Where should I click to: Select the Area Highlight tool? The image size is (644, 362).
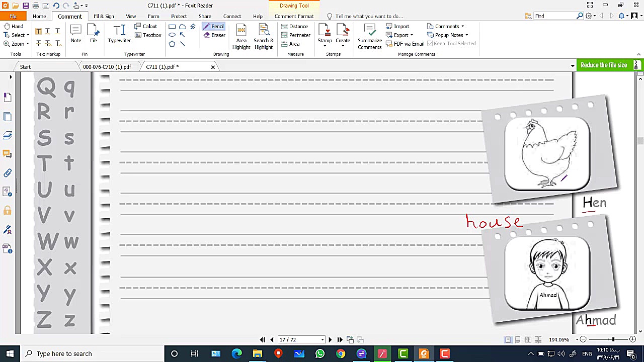[241, 37]
